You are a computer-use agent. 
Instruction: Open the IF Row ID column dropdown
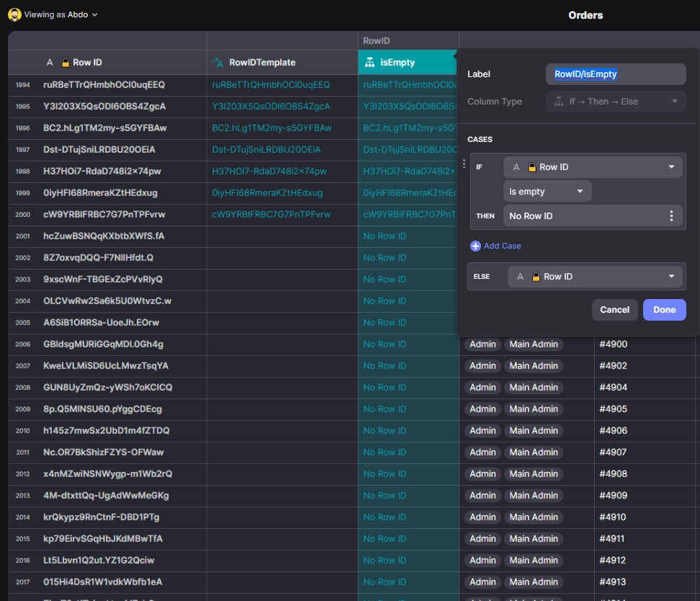(x=593, y=167)
